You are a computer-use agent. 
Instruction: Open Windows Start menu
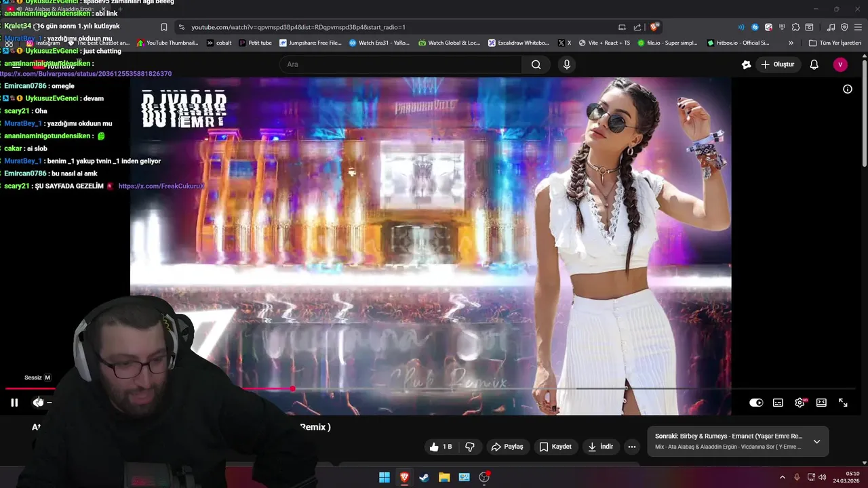[384, 477]
